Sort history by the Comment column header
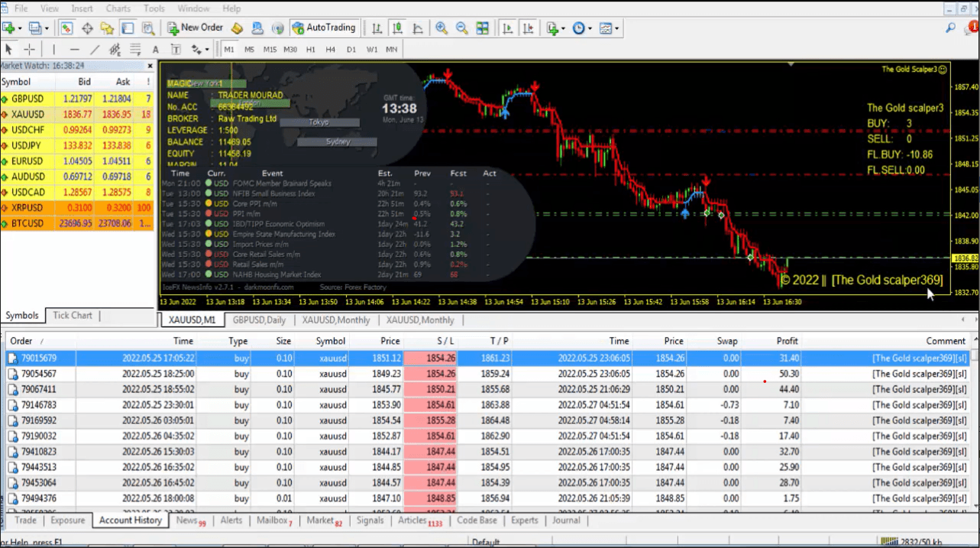Image resolution: width=980 pixels, height=548 pixels. pyautogui.click(x=885, y=341)
